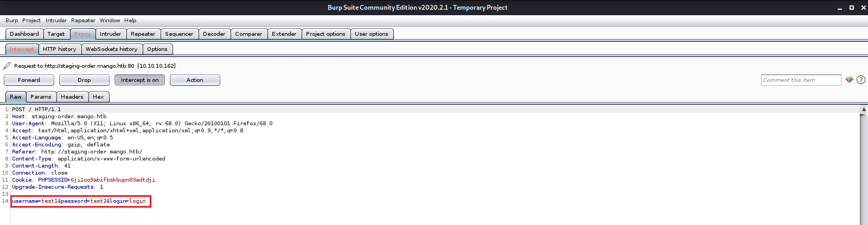Viewport: 868px width, 225px height.
Task: Open the HTTP history sub-tab
Action: (x=60, y=49)
